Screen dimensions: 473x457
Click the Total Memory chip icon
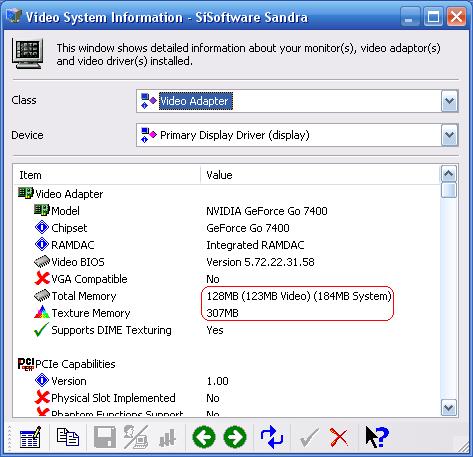pyautogui.click(x=42, y=296)
